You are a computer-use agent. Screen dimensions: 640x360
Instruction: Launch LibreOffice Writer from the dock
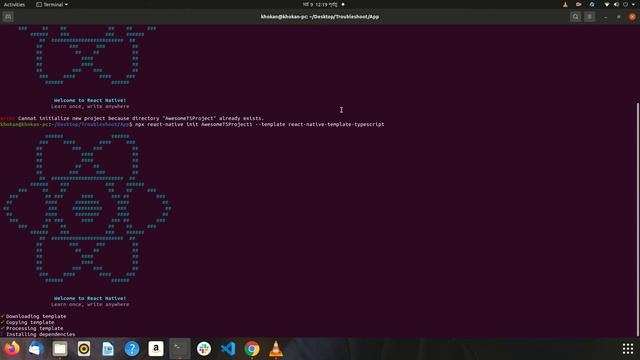[108, 349]
